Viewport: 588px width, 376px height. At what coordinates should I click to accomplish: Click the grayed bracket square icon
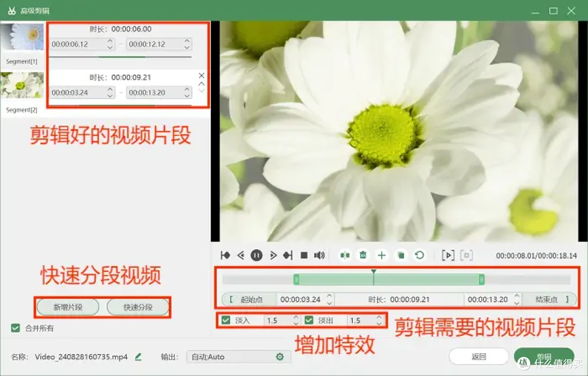(467, 255)
